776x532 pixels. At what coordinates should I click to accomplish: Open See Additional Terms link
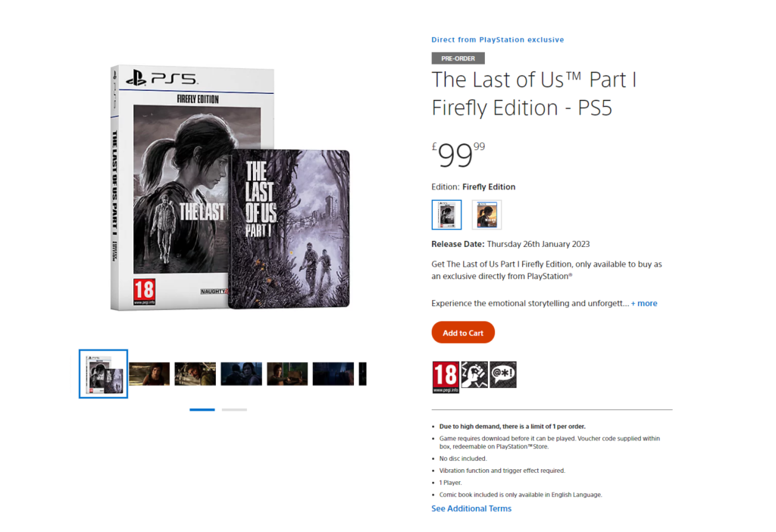471,509
